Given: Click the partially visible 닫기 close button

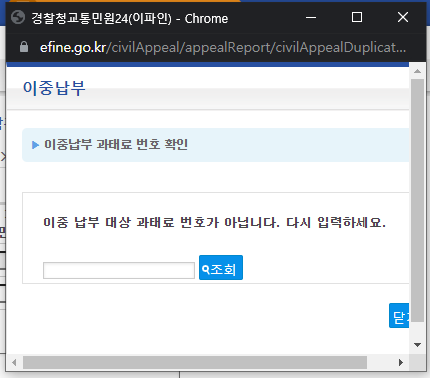Looking at the screenshot, I should tap(399, 316).
